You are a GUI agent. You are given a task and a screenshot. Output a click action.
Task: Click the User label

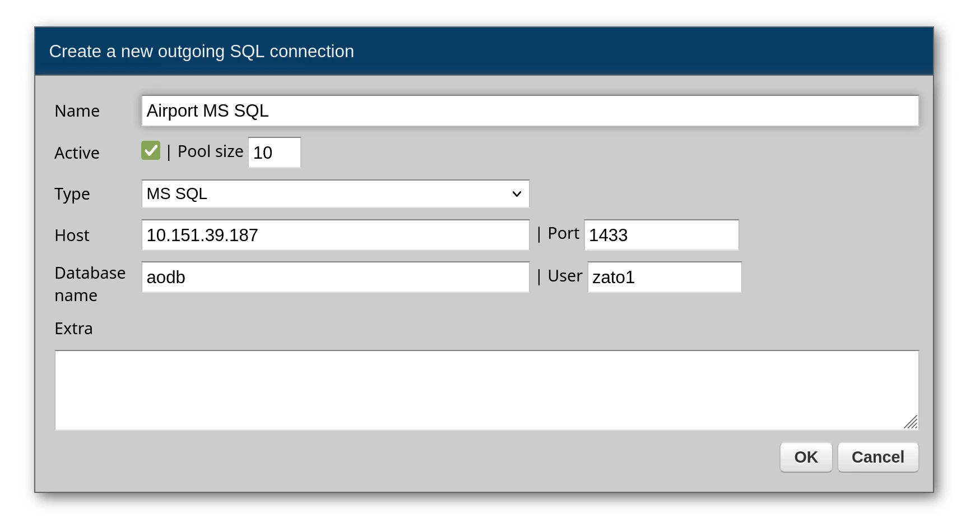[x=565, y=276]
